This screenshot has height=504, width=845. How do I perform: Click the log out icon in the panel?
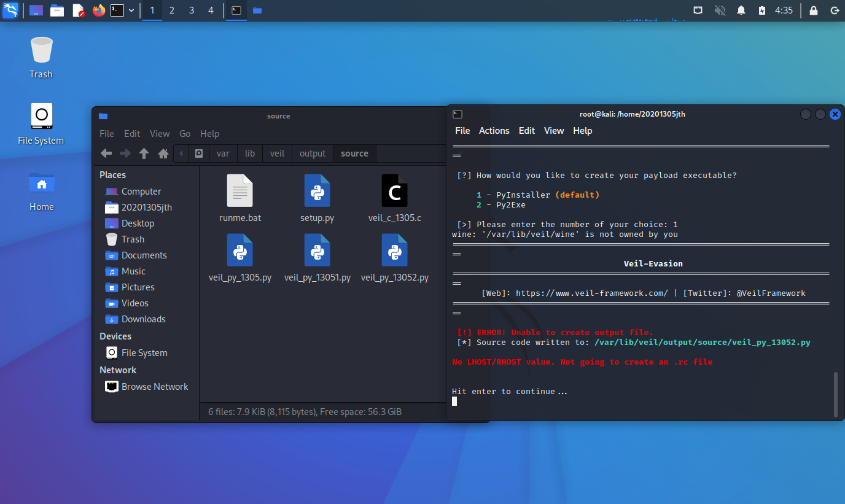pyautogui.click(x=835, y=10)
